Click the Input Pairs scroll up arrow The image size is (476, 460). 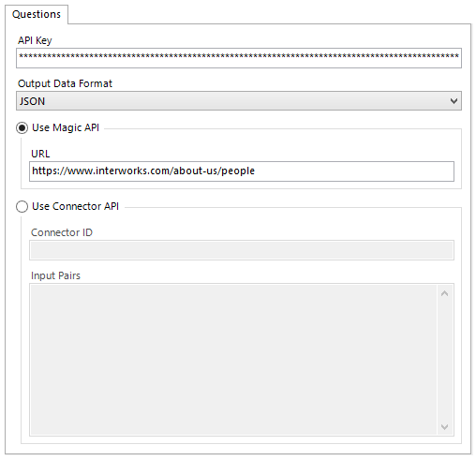444,293
